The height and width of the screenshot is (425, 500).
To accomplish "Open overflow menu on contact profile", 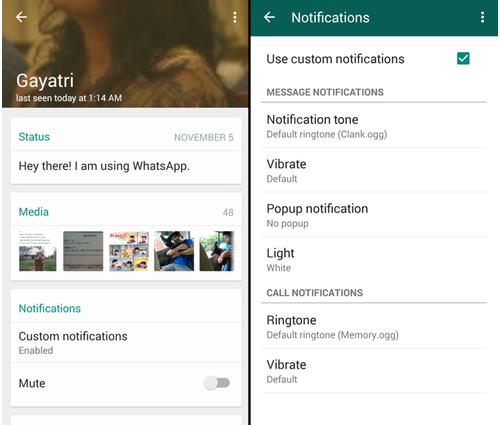I will 235,17.
